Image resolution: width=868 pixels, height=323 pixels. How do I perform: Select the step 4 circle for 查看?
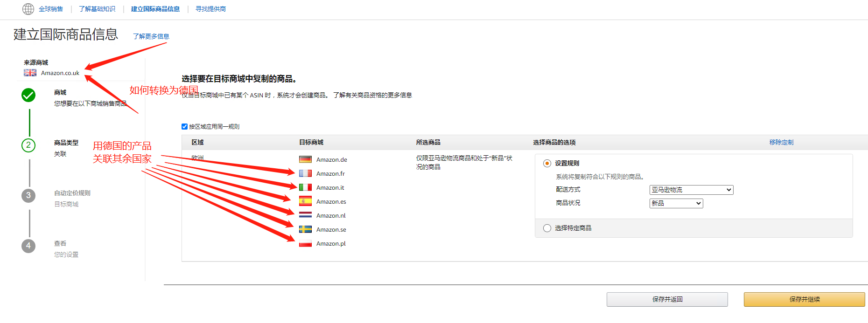[x=28, y=246]
